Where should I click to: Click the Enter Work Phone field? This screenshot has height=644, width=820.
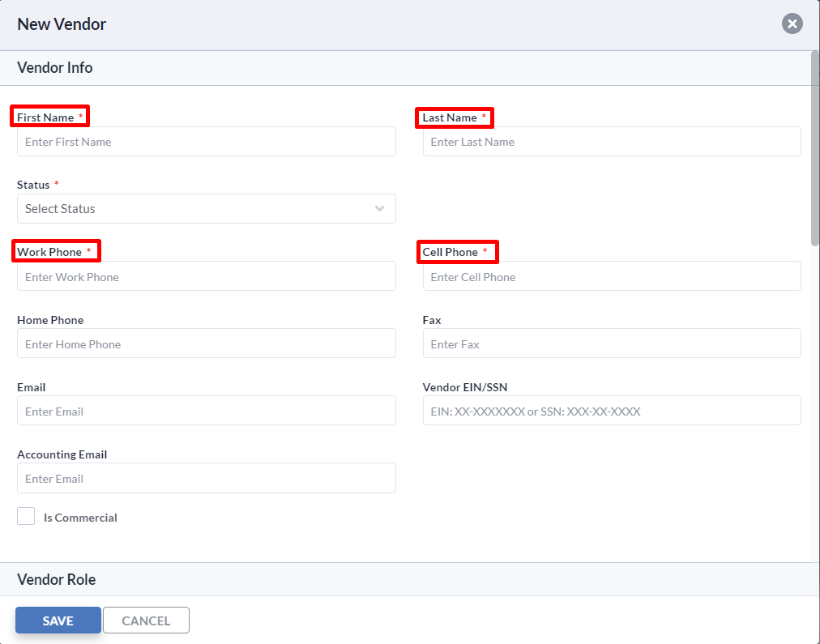(207, 275)
